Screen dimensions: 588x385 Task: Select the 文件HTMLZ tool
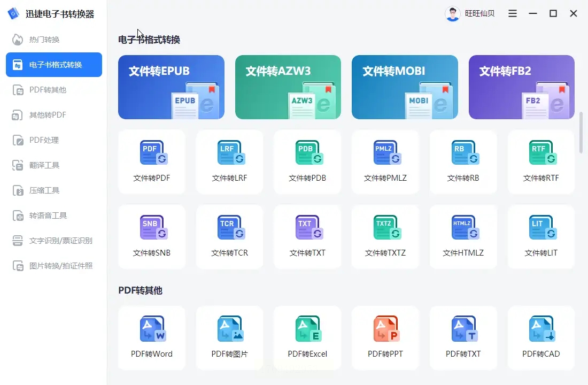tap(463, 237)
